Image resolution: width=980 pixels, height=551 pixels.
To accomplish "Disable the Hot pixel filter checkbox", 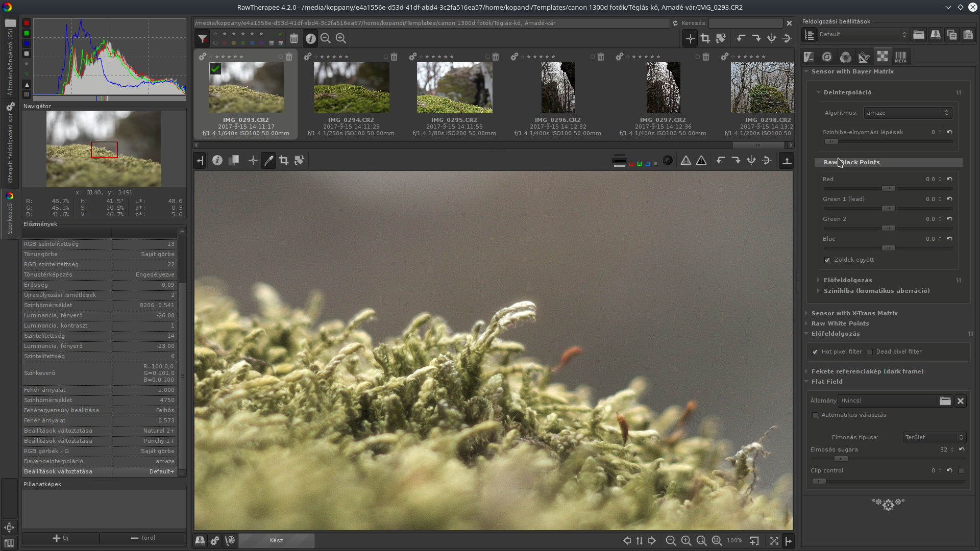I will 815,352.
